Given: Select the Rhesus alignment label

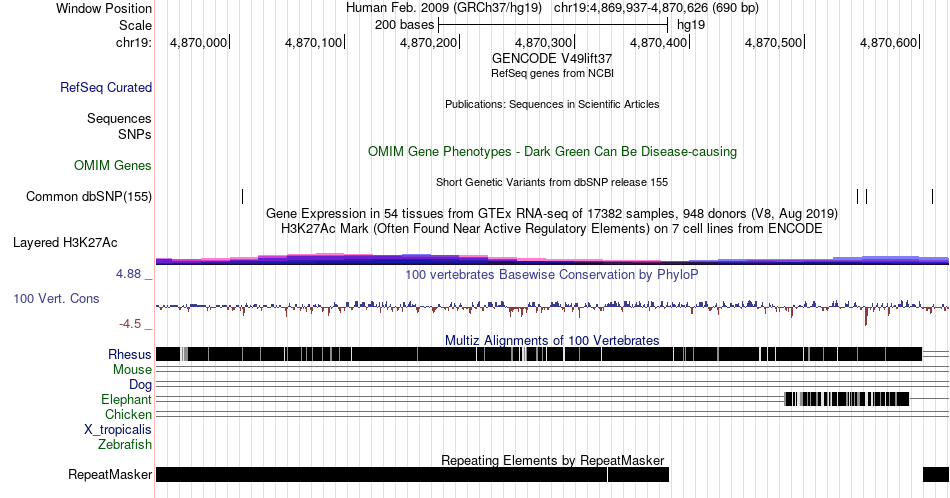Looking at the screenshot, I should (130, 354).
